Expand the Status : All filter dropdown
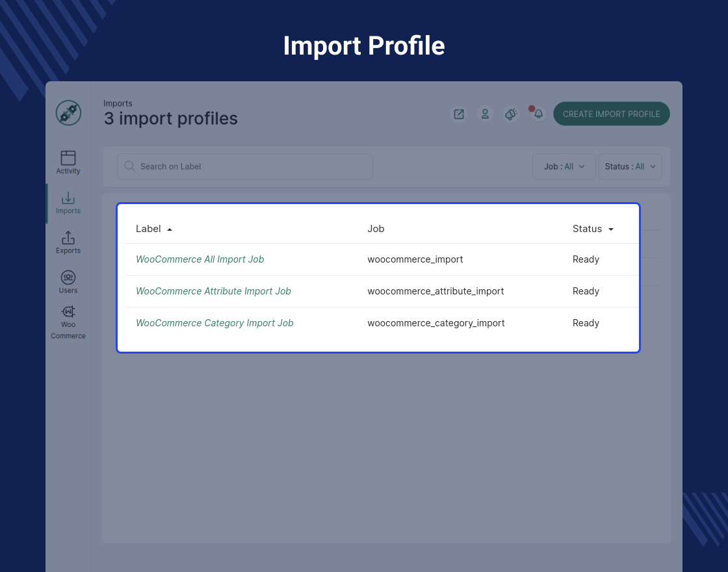 (630, 166)
